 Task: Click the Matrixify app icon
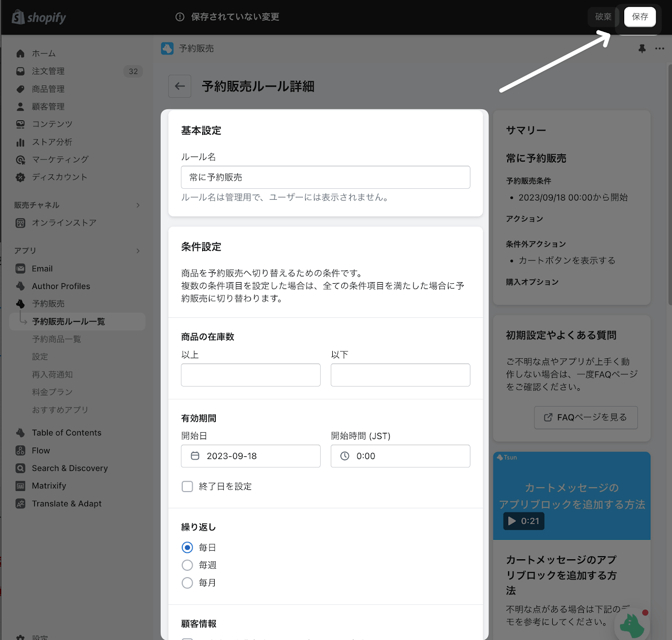[x=20, y=486]
